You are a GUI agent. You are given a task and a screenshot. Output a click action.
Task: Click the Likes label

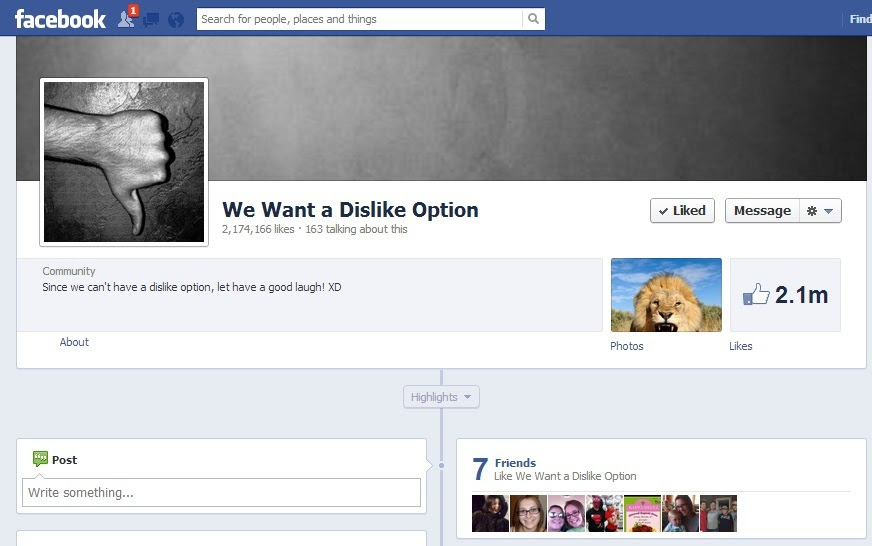[741, 346]
